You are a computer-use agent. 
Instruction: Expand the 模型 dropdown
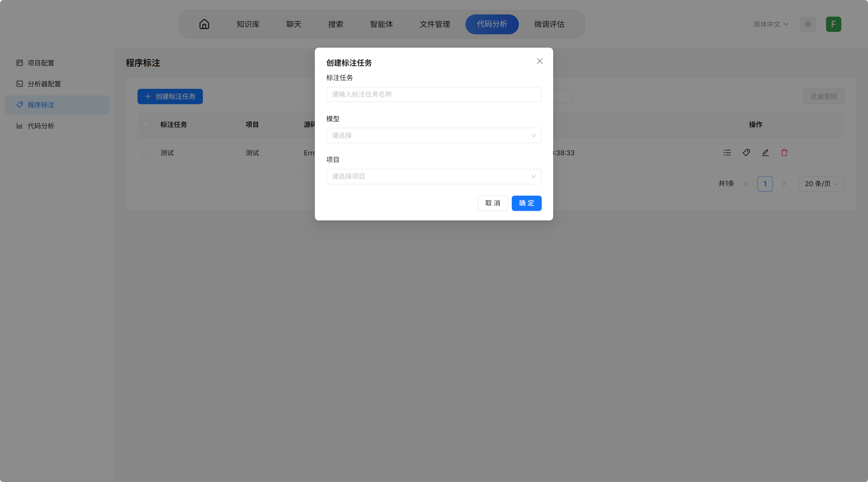(433, 135)
